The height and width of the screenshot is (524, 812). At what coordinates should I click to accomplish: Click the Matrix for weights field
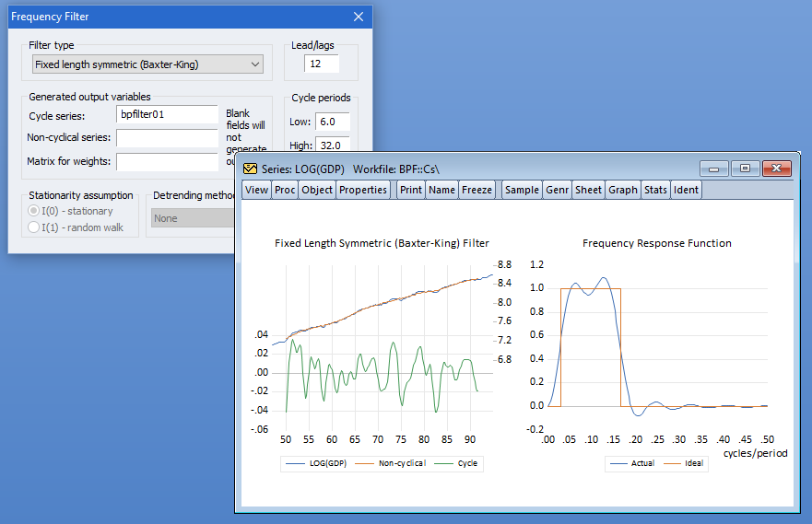coord(167,162)
